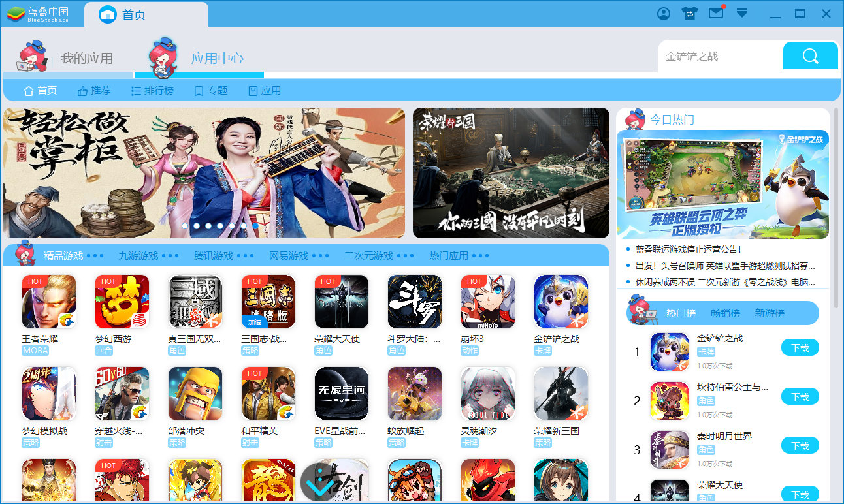844x504 pixels.
Task: Open 荣耀大天使 icon in game grid
Action: coord(342,302)
